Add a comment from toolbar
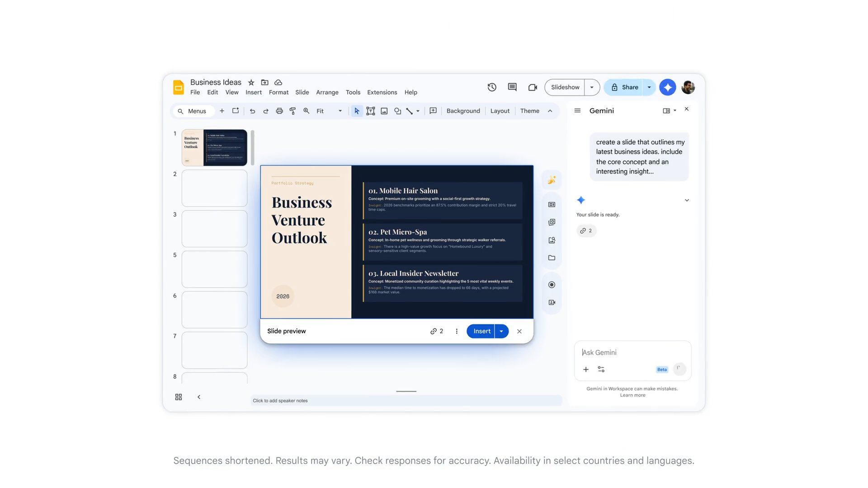The height and width of the screenshot is (488, 868). point(433,111)
